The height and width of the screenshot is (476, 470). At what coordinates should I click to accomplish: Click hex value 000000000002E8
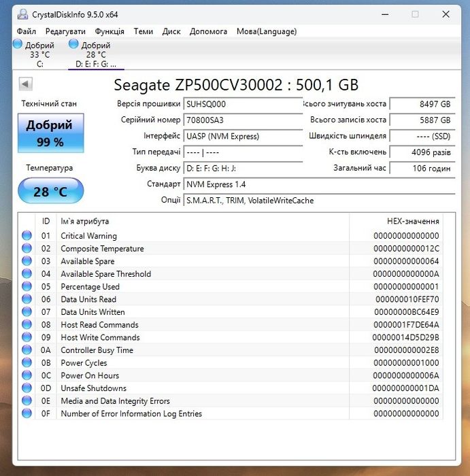tap(407, 350)
